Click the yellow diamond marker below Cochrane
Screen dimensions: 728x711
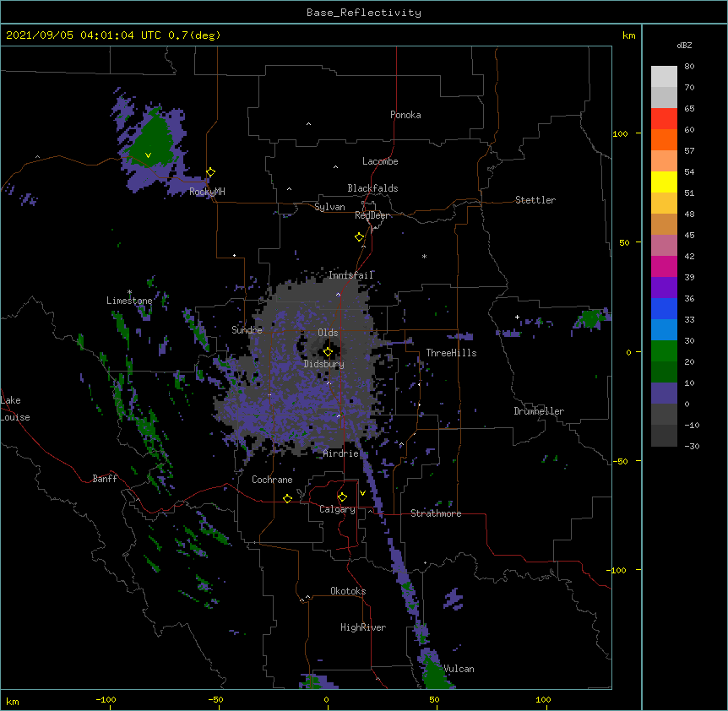pos(287,498)
